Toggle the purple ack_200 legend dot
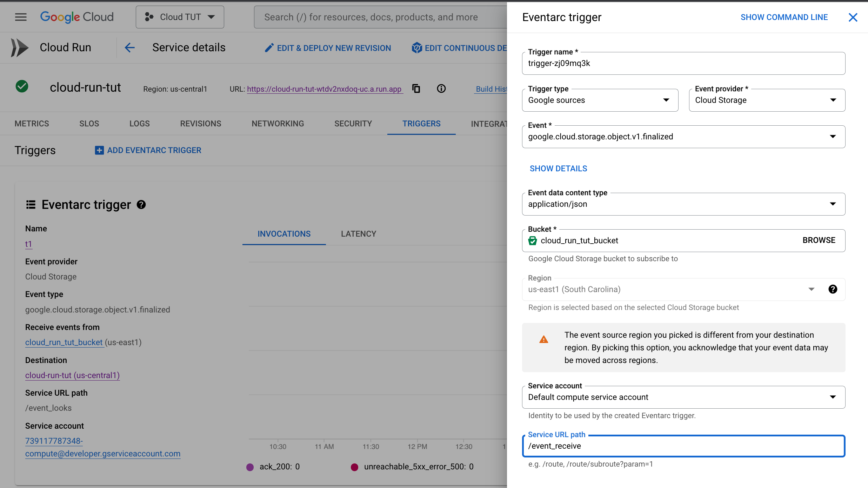 click(x=250, y=467)
